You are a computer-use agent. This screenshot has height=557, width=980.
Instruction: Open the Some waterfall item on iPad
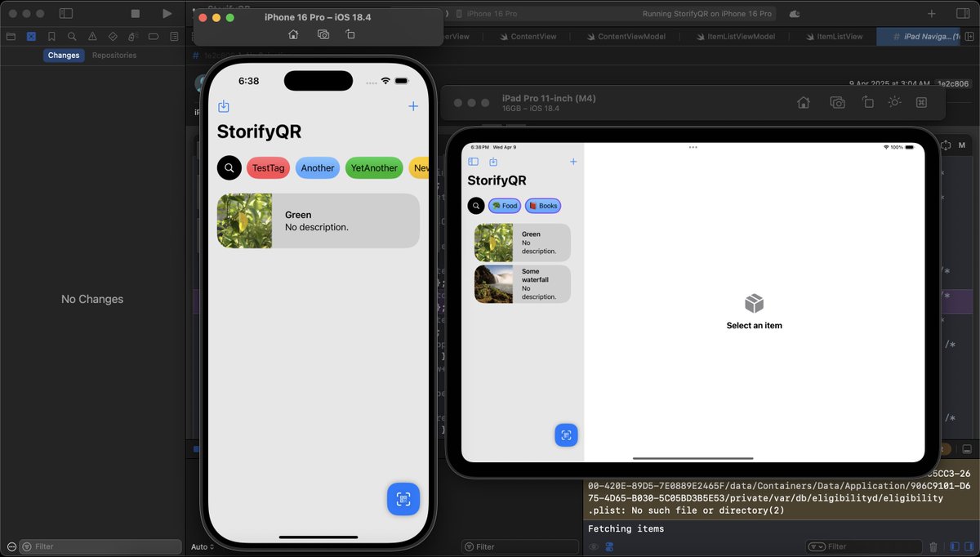[523, 284]
